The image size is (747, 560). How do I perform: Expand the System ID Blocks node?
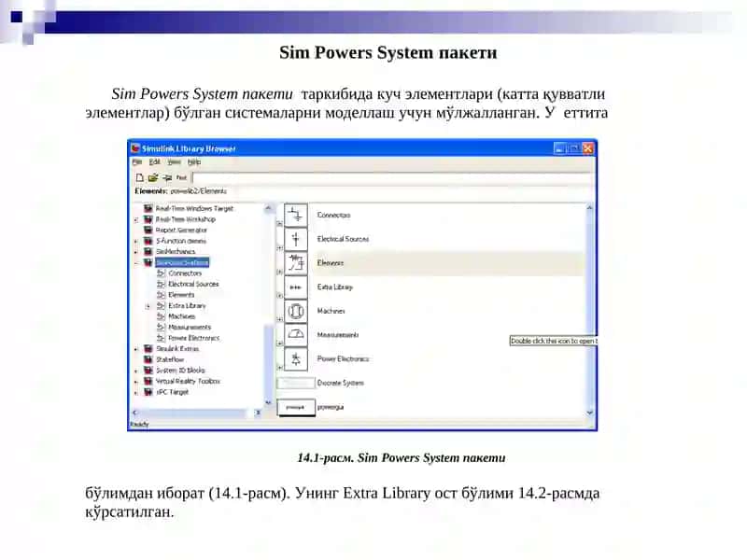tap(136, 371)
